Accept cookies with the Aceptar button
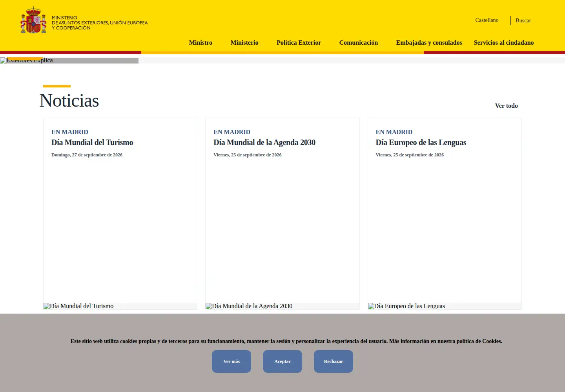This screenshot has height=392, width=565. [282, 361]
